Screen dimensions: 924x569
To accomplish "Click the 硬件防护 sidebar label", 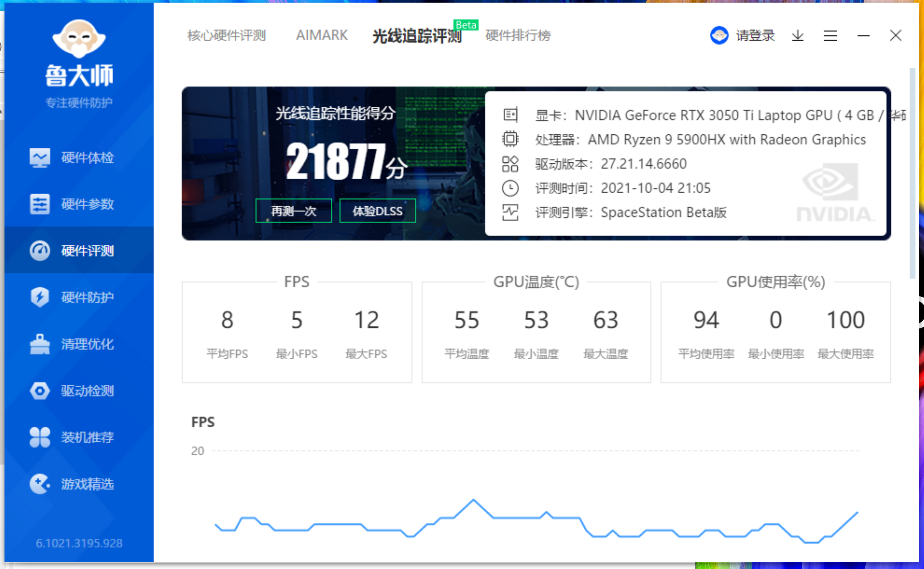I will coord(87,298).
